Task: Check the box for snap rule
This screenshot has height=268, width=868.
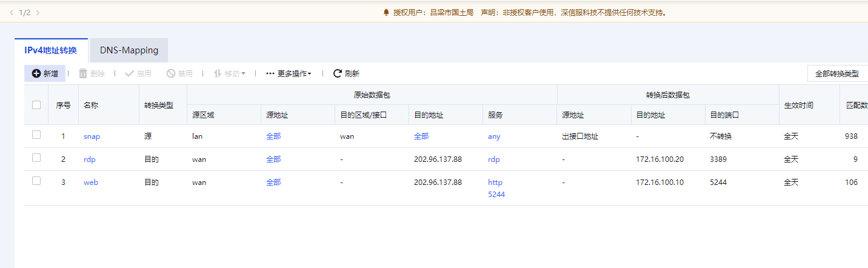Action: (36, 135)
